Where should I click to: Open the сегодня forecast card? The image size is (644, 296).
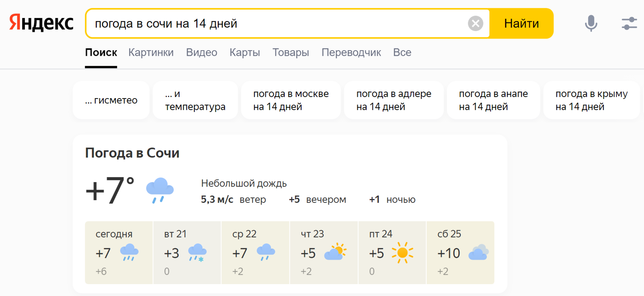tap(119, 252)
